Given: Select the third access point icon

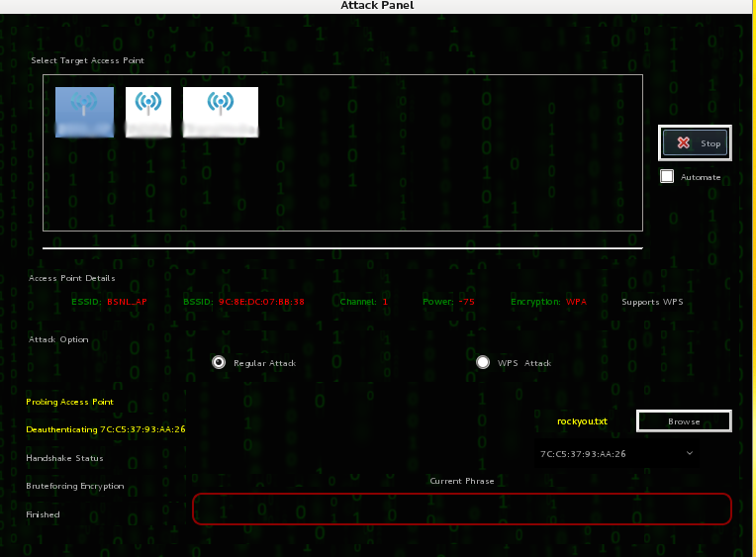Looking at the screenshot, I should (221, 112).
